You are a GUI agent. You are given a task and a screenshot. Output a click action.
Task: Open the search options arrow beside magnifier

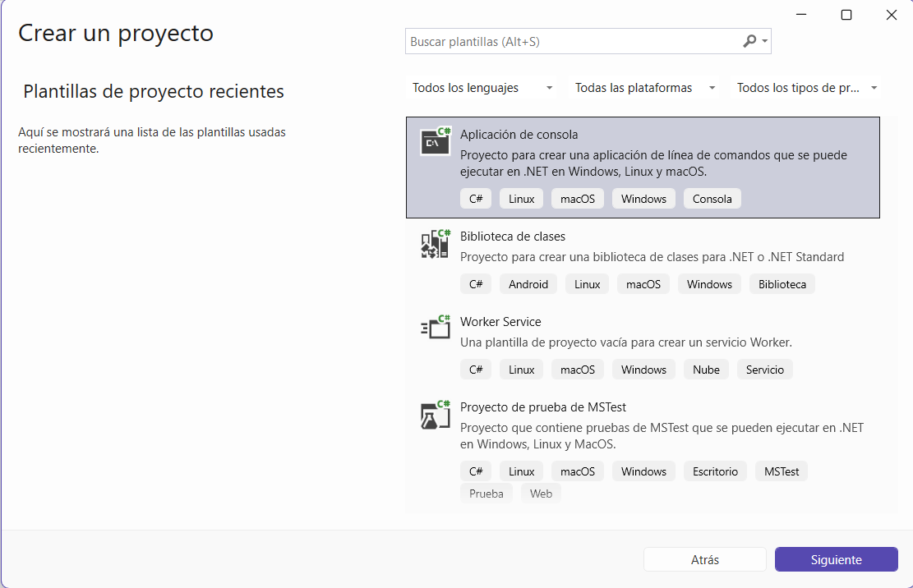765,41
